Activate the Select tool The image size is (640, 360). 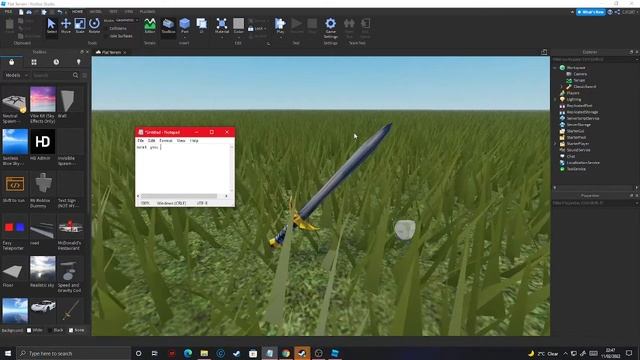[x=51, y=26]
